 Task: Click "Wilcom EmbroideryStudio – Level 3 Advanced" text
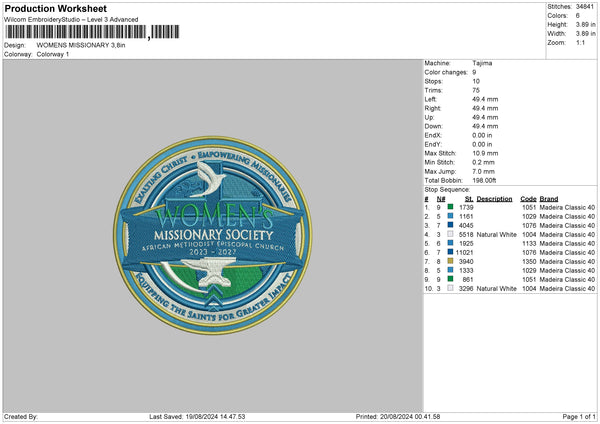click(x=71, y=20)
